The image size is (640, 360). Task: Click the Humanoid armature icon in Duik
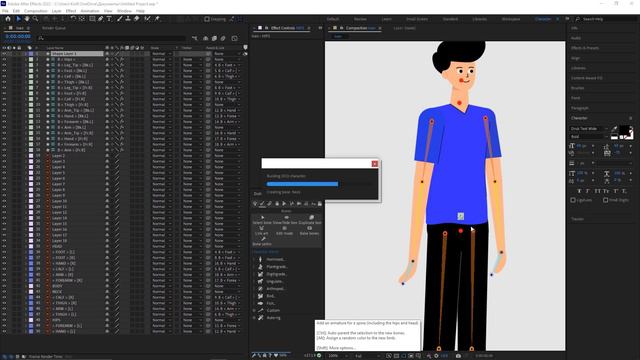pos(260,259)
